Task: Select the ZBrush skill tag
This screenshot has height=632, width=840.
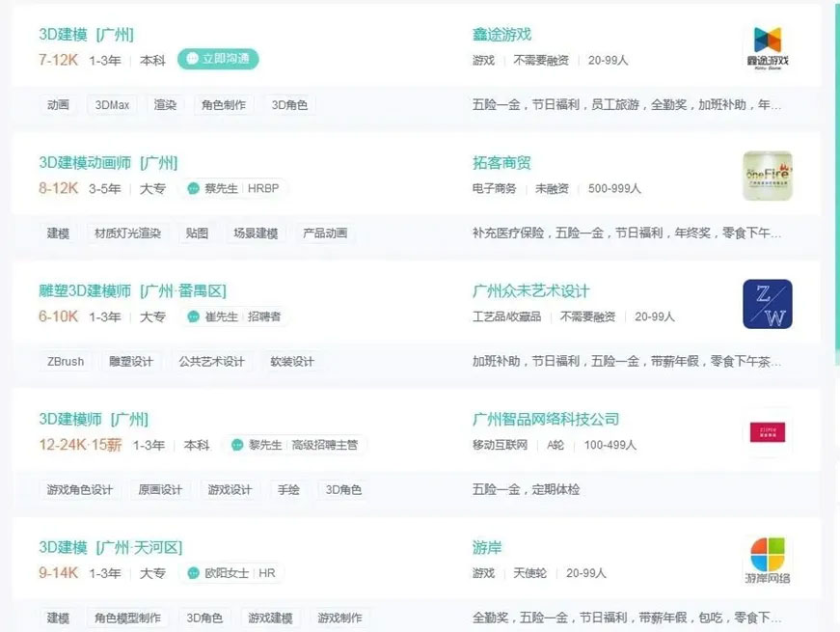Action: click(x=66, y=362)
